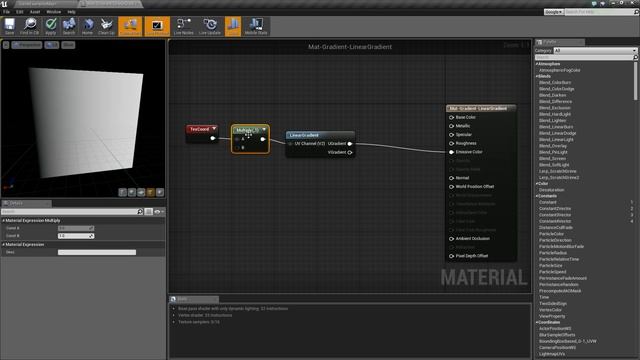Select the plane preview mesh icon
The width and height of the screenshot is (640, 360).
click(141, 192)
